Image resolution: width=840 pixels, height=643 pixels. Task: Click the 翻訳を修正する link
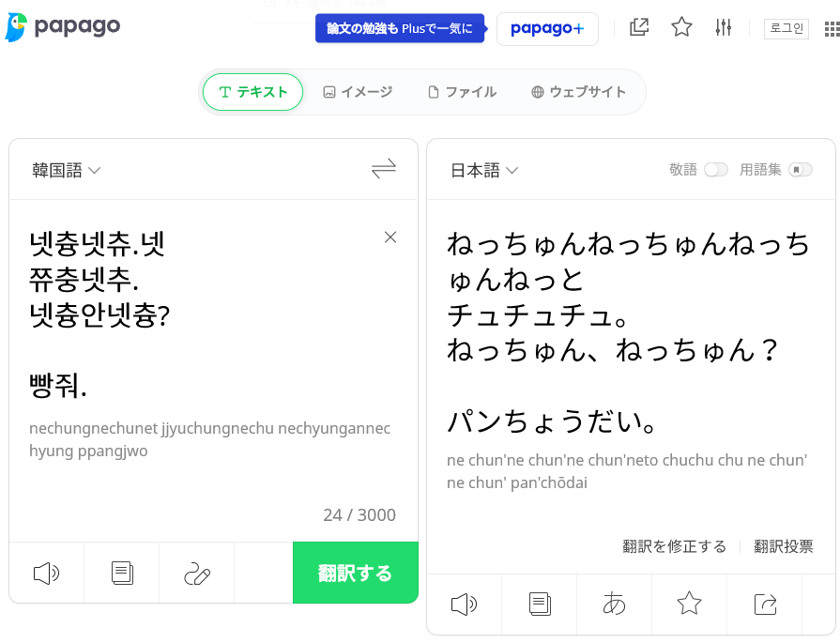(674, 546)
